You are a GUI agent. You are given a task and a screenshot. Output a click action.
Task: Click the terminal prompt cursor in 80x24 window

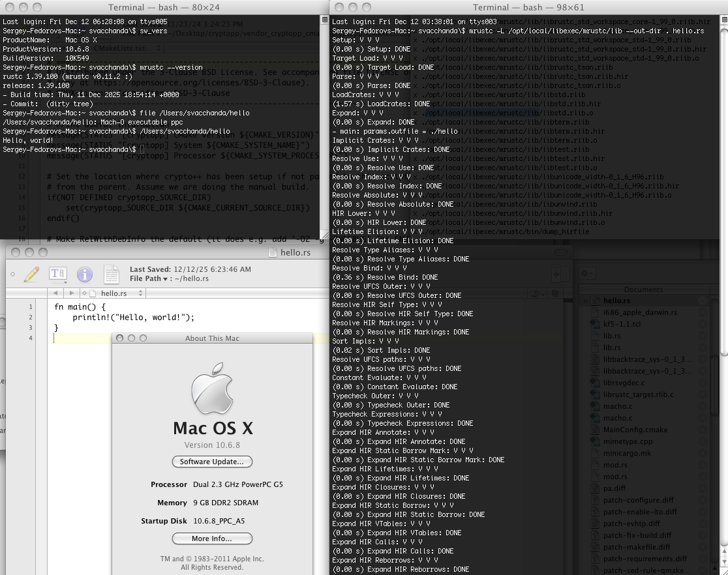pyautogui.click(x=142, y=149)
